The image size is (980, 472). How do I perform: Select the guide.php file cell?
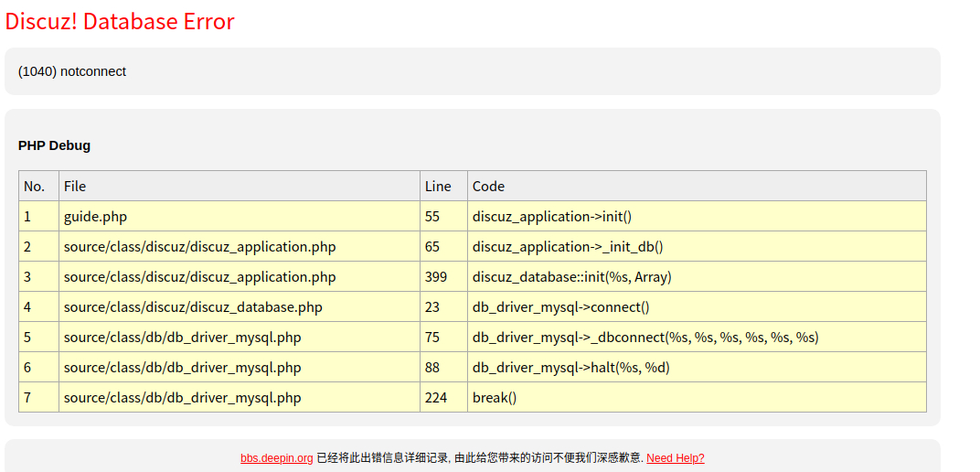coord(240,216)
